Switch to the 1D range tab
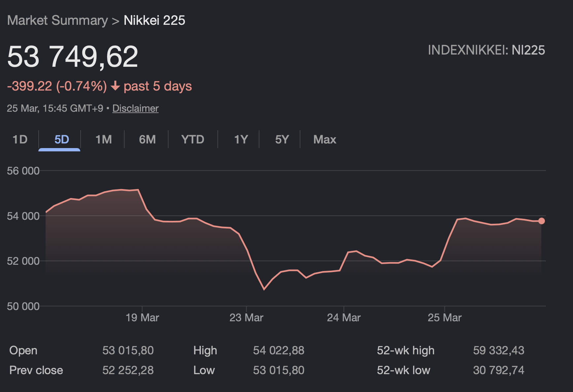573x392 pixels. (x=20, y=139)
